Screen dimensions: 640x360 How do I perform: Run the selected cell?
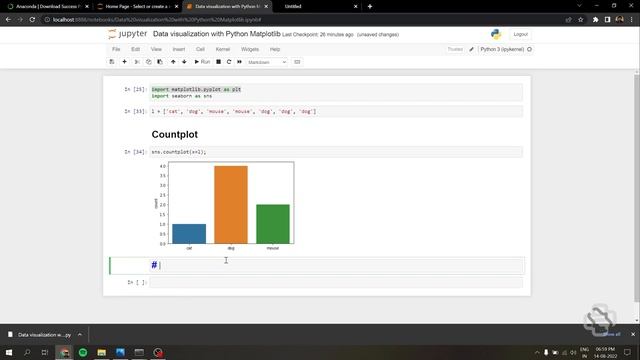click(x=202, y=62)
